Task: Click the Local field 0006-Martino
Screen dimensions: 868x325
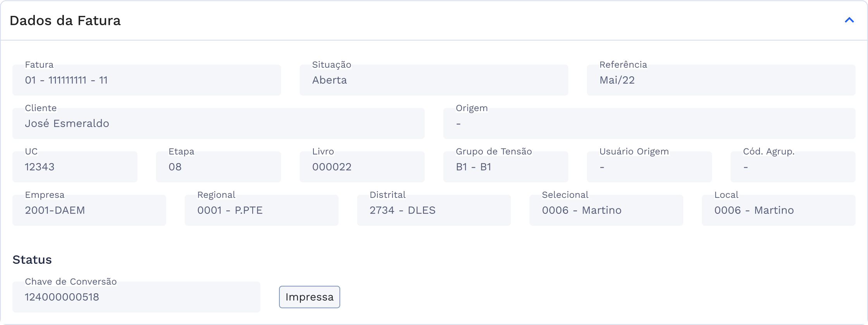Action: click(778, 210)
